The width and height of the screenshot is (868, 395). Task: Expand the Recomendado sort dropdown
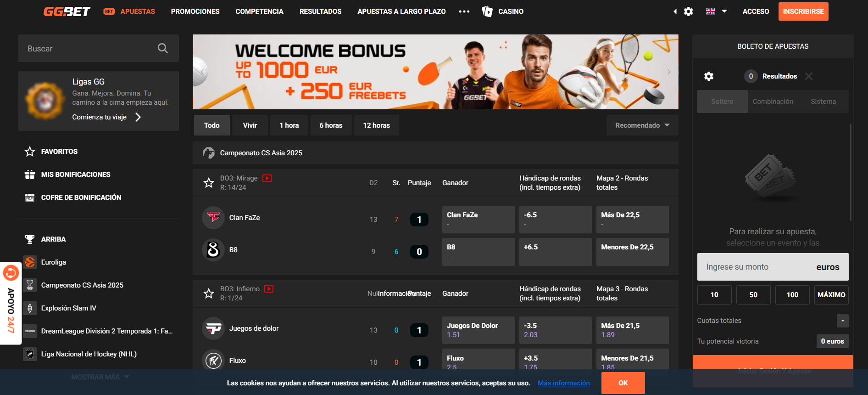[642, 125]
